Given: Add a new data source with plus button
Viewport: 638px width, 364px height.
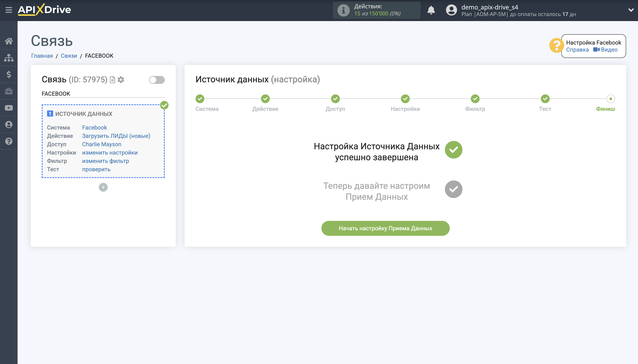Looking at the screenshot, I should point(103,187).
